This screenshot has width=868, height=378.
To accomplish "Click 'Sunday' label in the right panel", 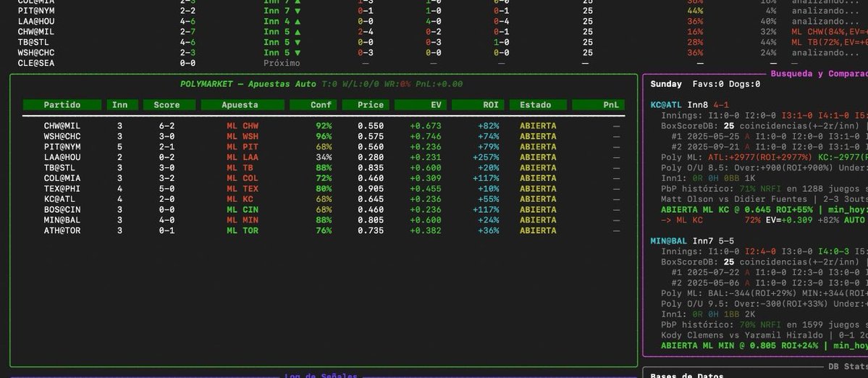I will (x=666, y=84).
